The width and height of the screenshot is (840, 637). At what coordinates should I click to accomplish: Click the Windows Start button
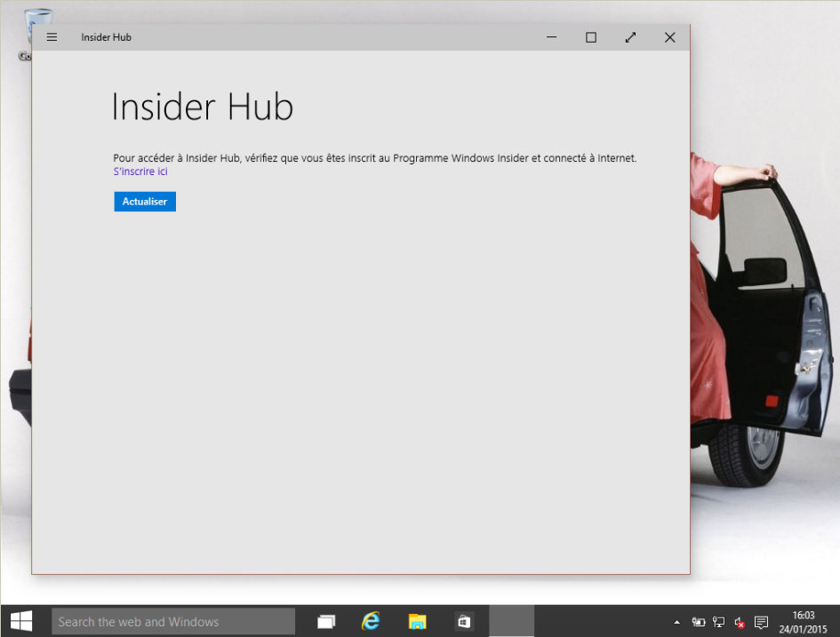coord(20,621)
